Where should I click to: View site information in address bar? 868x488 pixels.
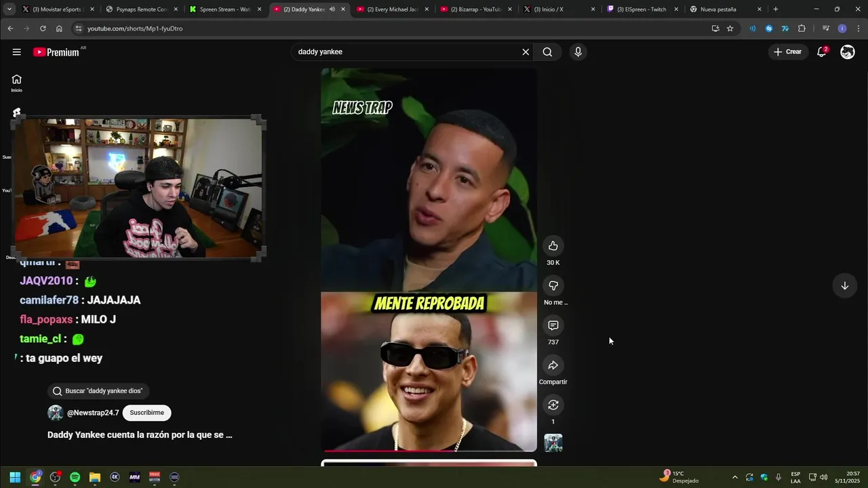pos(79,28)
